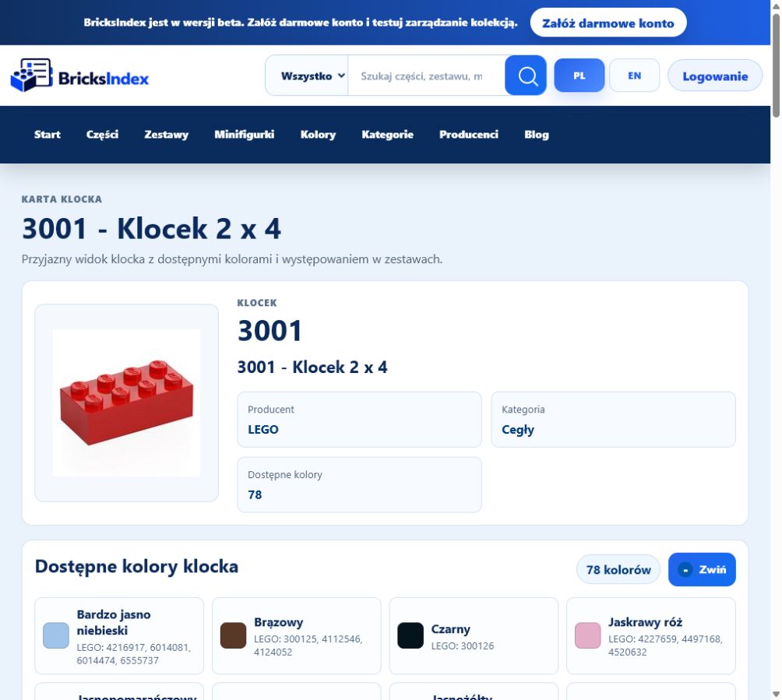
Task: Select the Bardzo jasno niebieski color swatch
Action: tap(56, 635)
